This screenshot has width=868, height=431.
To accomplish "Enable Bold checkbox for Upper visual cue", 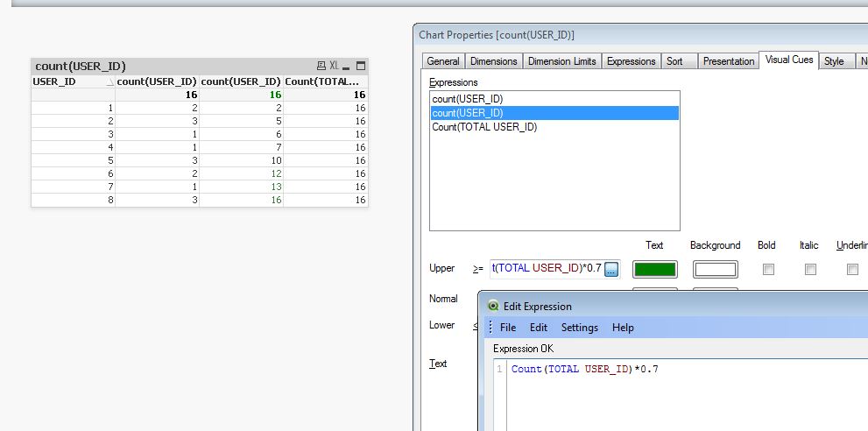I will tap(768, 270).
